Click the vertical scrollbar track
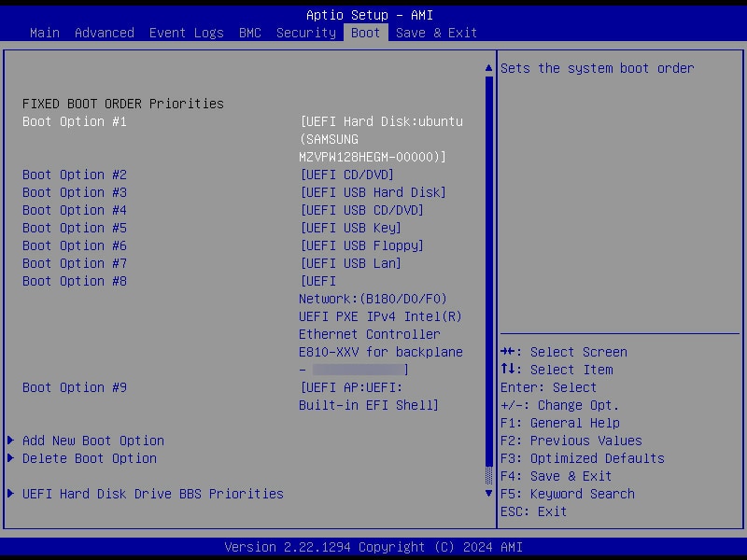The width and height of the screenshot is (747, 560). pos(488,280)
